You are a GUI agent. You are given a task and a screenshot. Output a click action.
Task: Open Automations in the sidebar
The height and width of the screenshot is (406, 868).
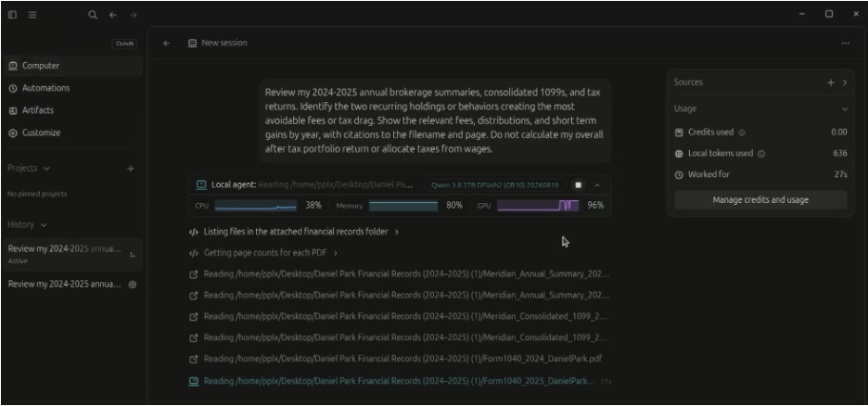[x=72, y=88]
